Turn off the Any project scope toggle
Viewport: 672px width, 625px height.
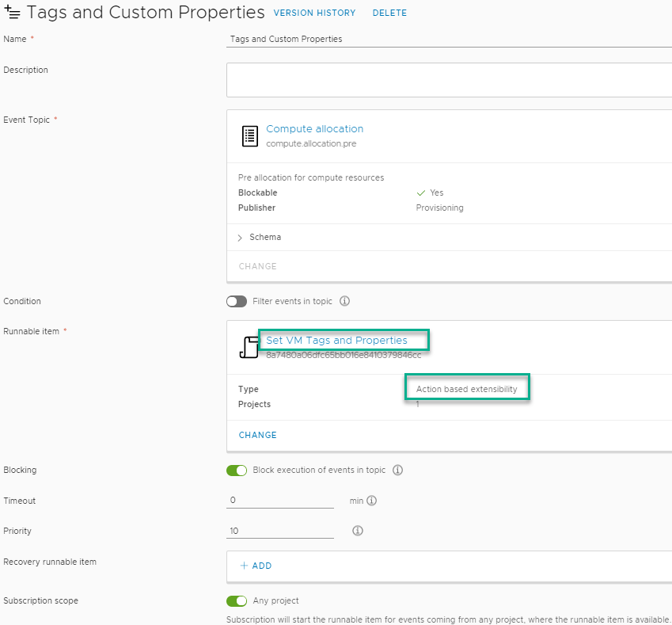237,601
